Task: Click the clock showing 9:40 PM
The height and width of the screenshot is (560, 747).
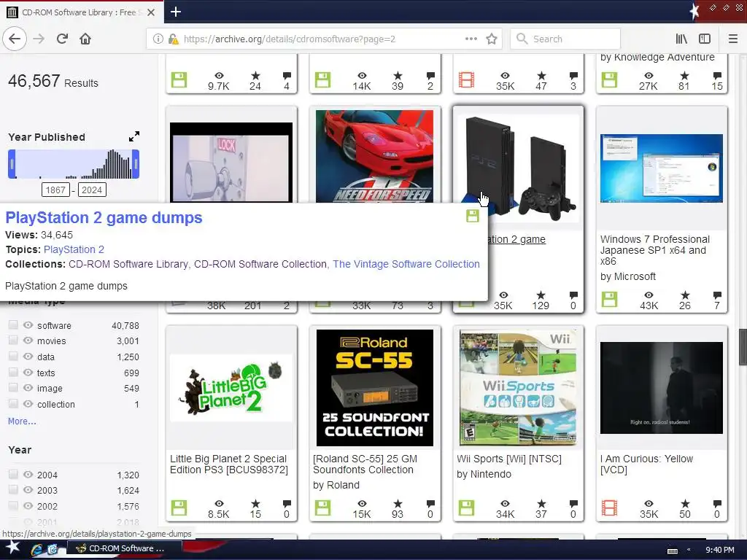Action: click(x=720, y=550)
